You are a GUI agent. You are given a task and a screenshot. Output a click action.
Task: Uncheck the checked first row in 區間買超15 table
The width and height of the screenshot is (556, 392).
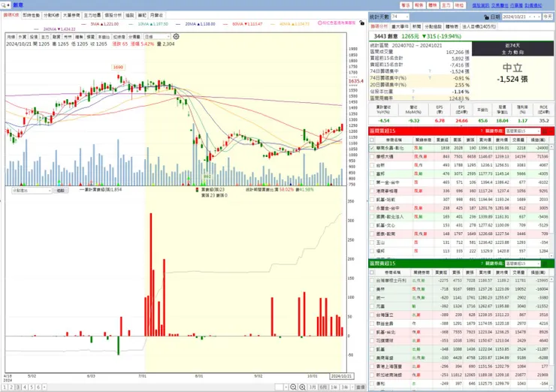click(372, 148)
